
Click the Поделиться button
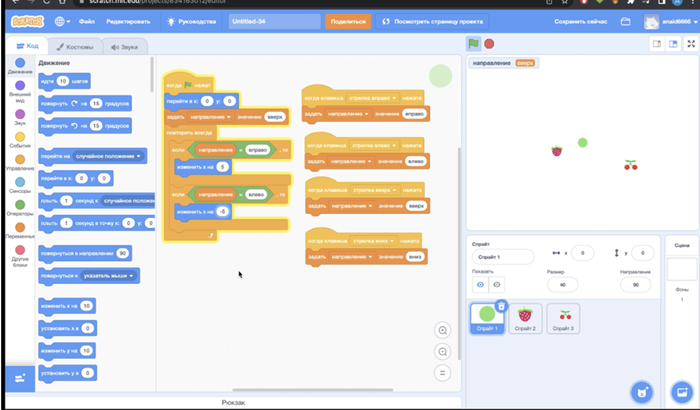click(x=348, y=21)
